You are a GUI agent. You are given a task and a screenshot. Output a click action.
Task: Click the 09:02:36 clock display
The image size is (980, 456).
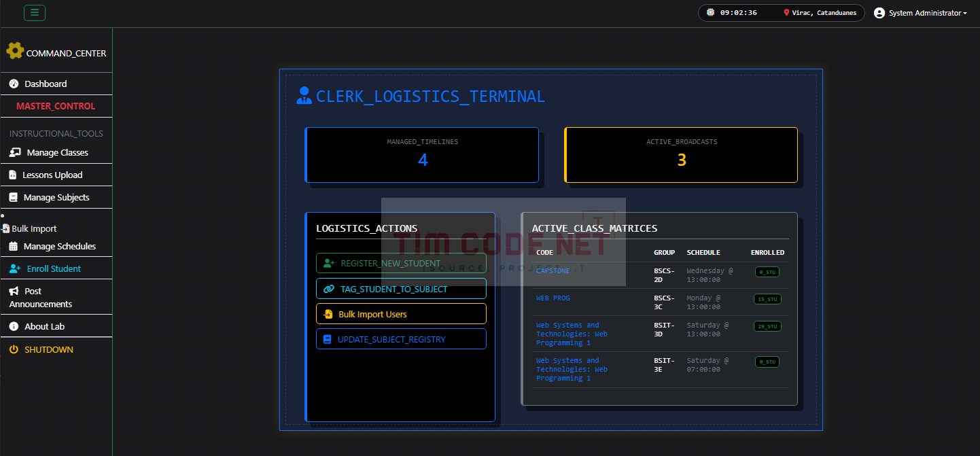738,13
